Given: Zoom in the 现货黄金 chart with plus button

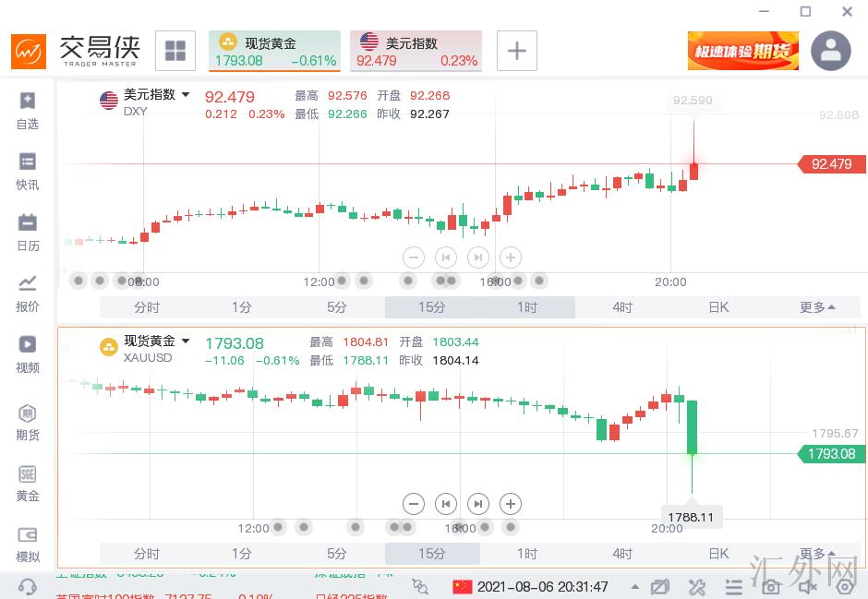Looking at the screenshot, I should (x=511, y=504).
